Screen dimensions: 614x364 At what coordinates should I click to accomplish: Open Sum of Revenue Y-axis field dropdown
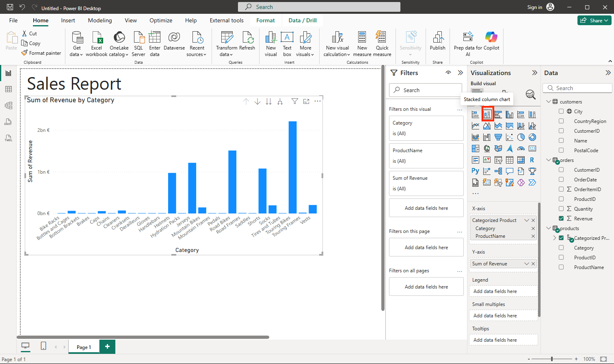527,264
